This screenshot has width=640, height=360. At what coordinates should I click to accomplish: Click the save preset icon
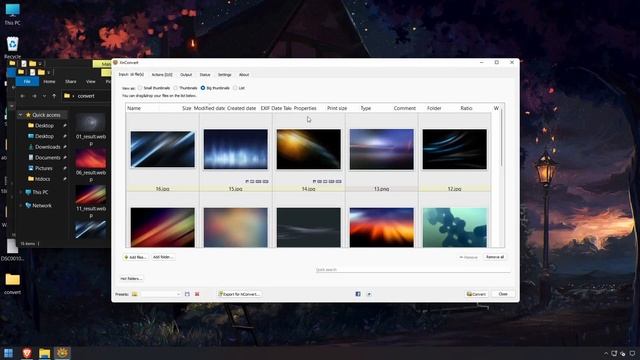pyautogui.click(x=187, y=294)
